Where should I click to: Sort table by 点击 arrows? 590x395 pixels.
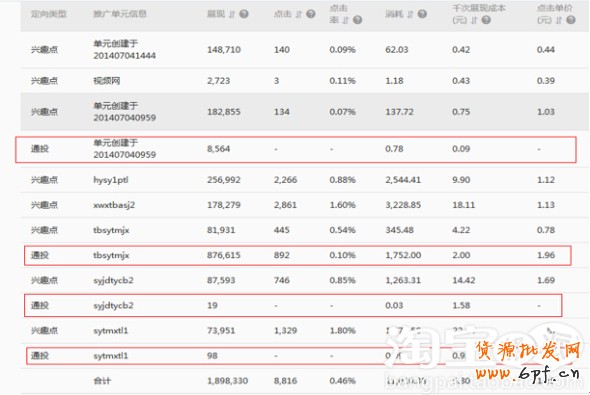coord(298,14)
